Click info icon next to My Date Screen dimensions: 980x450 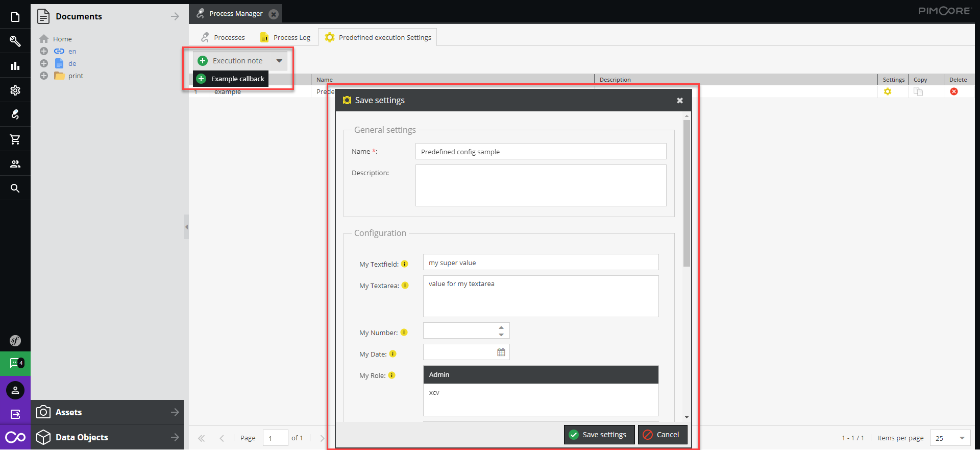(x=393, y=354)
